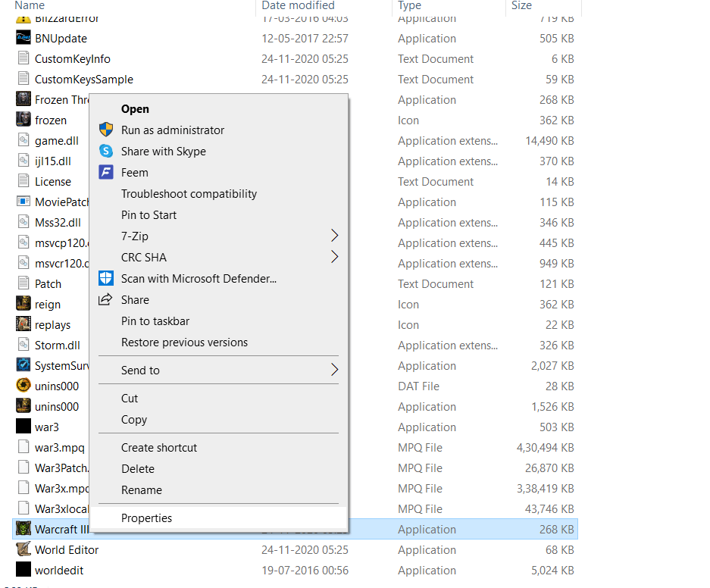This screenshot has width=710, height=588.
Task: Open Properties from the context menu
Action: (146, 518)
